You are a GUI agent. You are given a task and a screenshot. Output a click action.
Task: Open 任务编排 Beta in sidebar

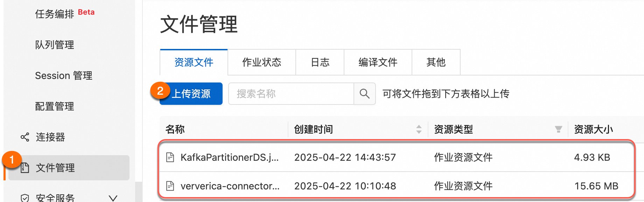point(55,14)
